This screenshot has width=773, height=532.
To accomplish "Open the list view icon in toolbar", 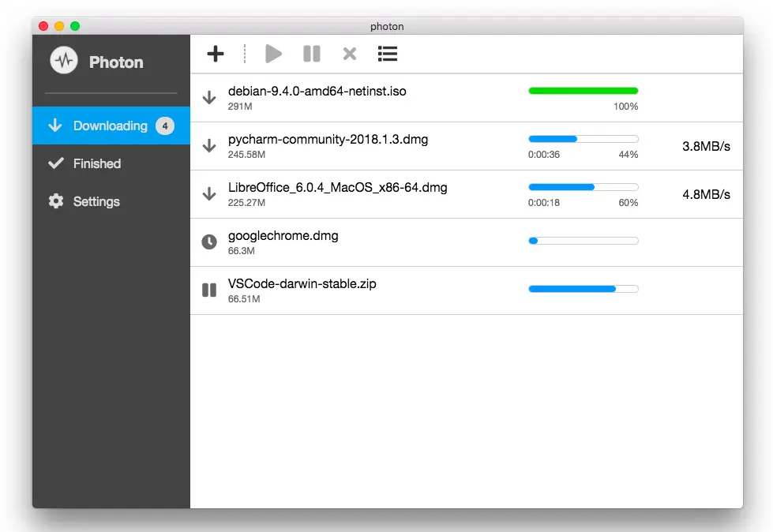I will [x=388, y=54].
